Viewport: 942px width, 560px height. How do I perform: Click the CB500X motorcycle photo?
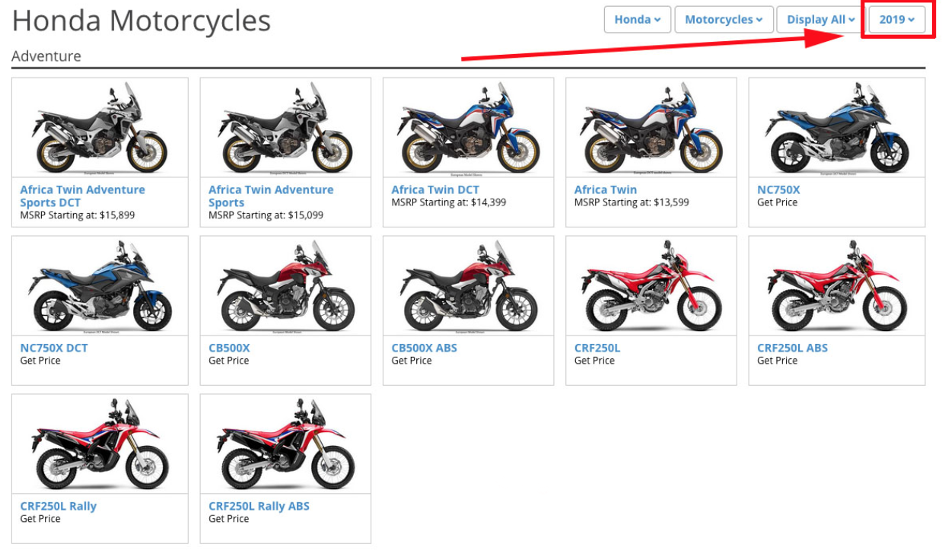tap(285, 286)
